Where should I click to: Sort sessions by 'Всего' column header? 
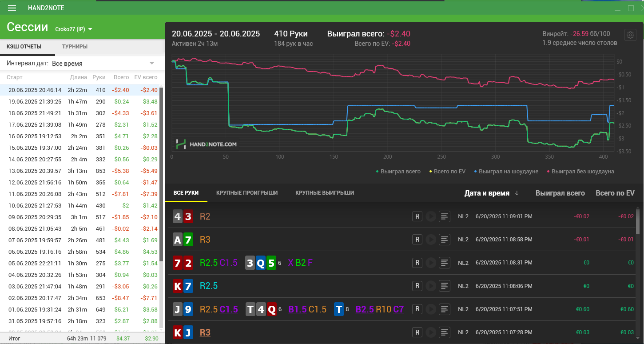point(121,77)
